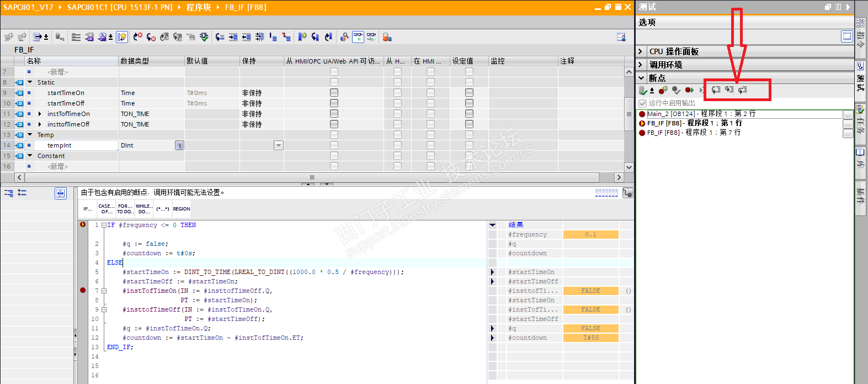Click the SAPCII01C1 CPU breadcrumb item
The image size is (868, 384).
click(x=120, y=7)
